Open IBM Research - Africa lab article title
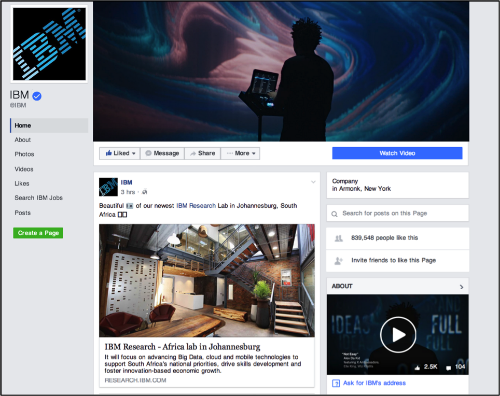The height and width of the screenshot is (396, 500). click(x=182, y=347)
